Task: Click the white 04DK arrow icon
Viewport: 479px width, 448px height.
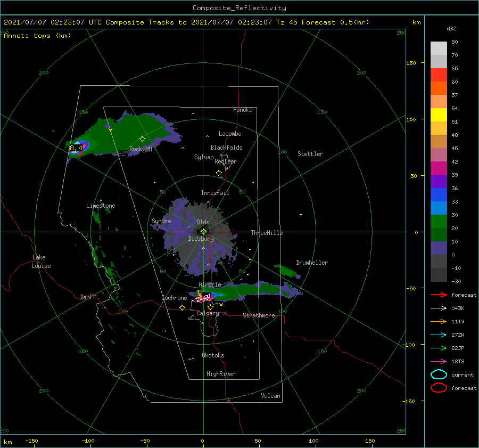Action: (439, 308)
